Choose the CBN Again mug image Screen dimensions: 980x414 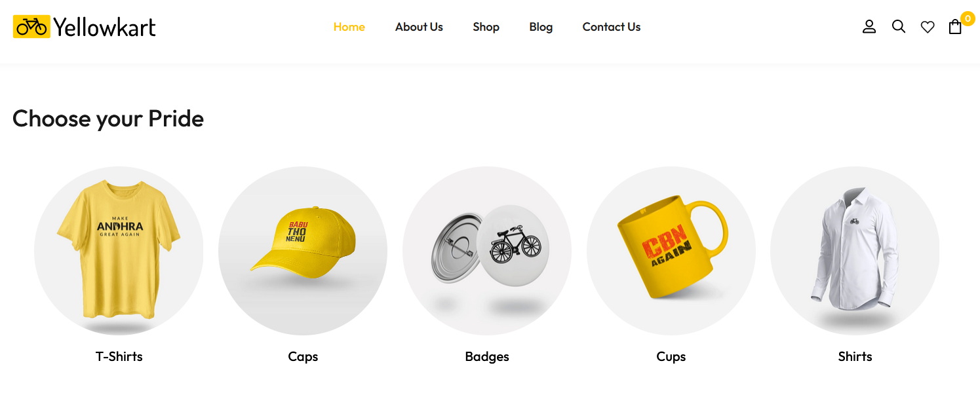click(x=671, y=251)
